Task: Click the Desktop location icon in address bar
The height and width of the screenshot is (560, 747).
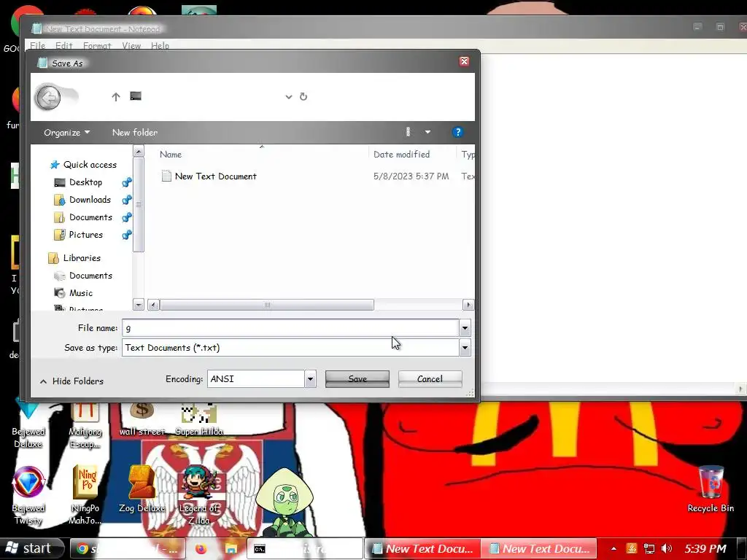Action: 136,96
